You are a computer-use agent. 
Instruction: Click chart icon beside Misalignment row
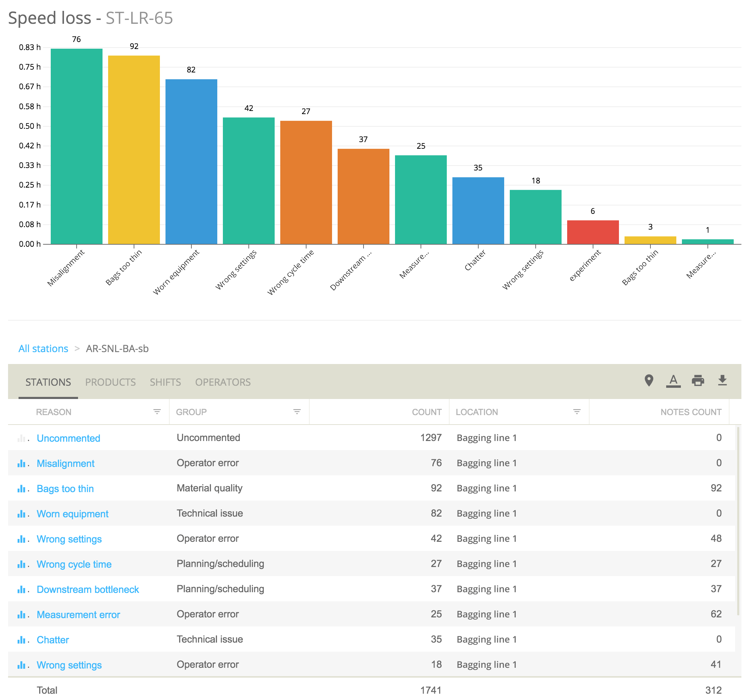point(21,463)
